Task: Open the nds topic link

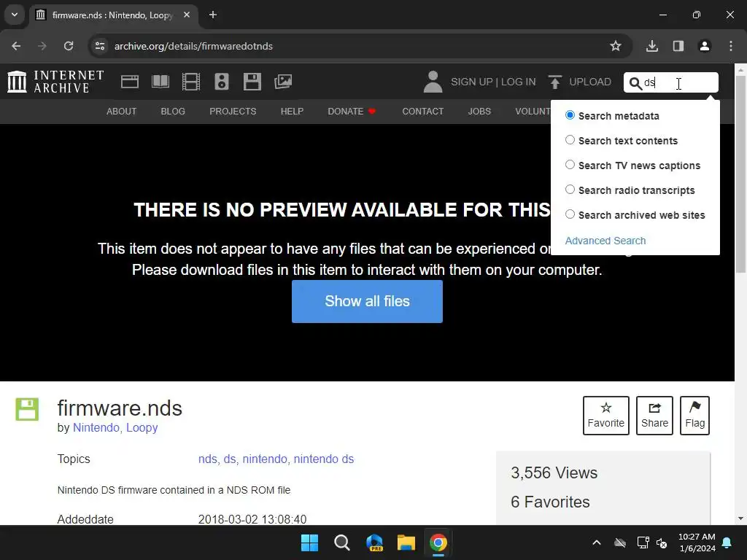Action: tap(207, 459)
